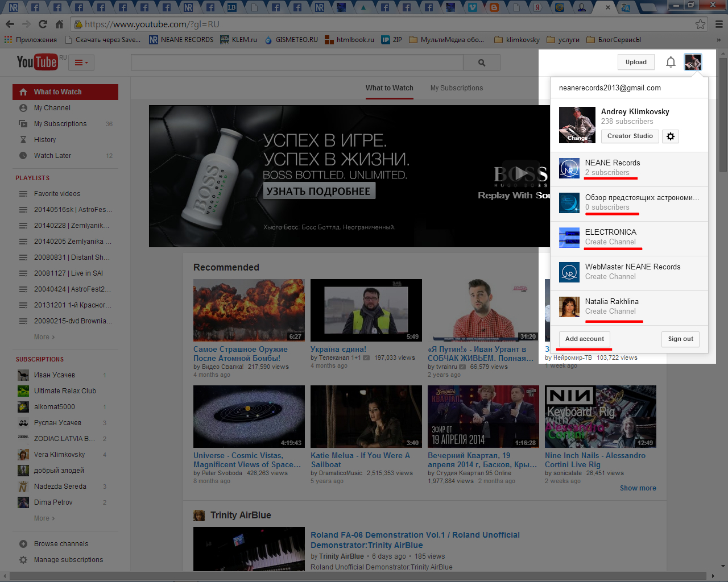Image resolution: width=728 pixels, height=582 pixels.
Task: Open NEANE RECORDS bookmark
Action: click(x=181, y=40)
